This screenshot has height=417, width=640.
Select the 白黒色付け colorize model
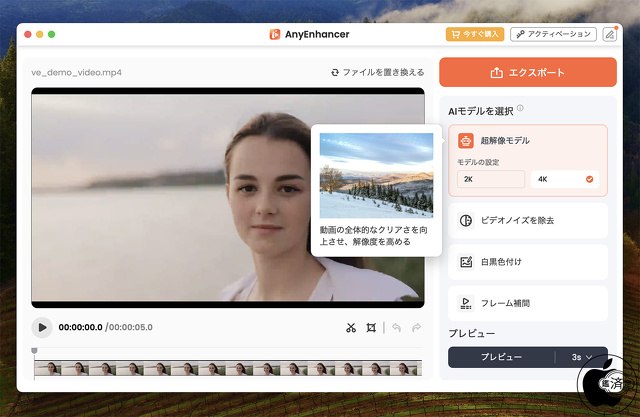pyautogui.click(x=528, y=262)
